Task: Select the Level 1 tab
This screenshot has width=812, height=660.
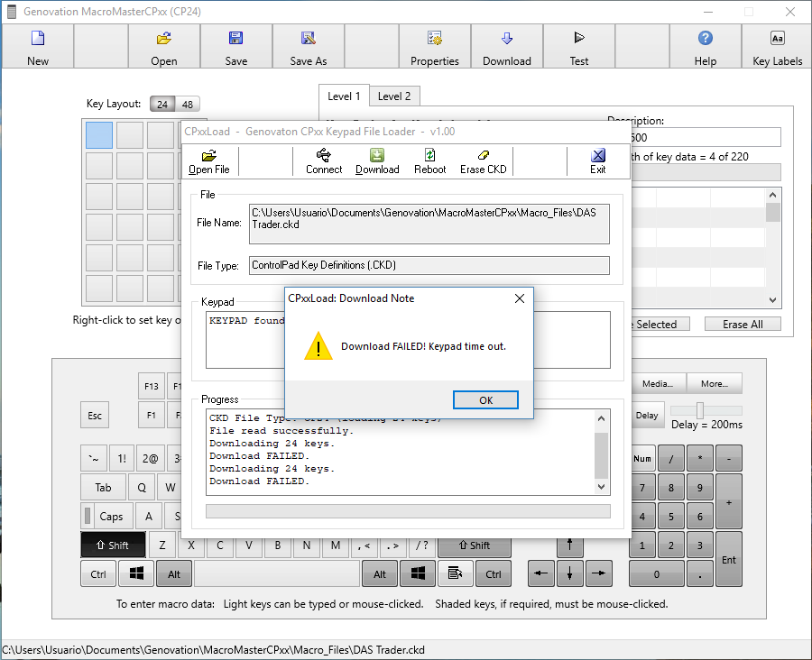Action: click(x=344, y=96)
